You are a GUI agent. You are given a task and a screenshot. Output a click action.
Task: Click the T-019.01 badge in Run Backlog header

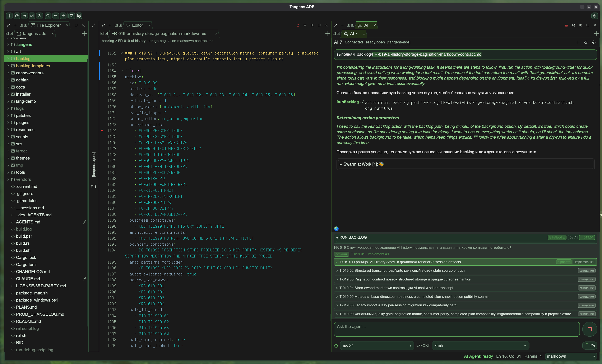(x=587, y=237)
